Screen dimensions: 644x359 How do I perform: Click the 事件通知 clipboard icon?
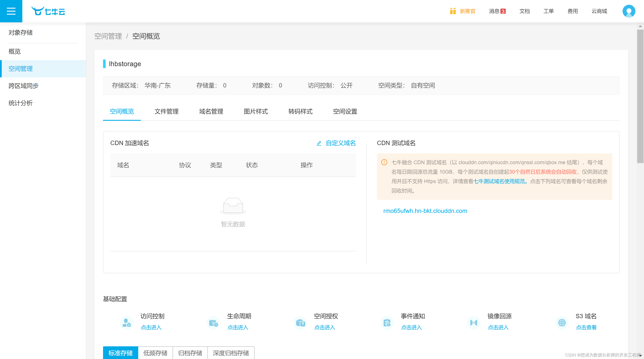[x=387, y=322]
